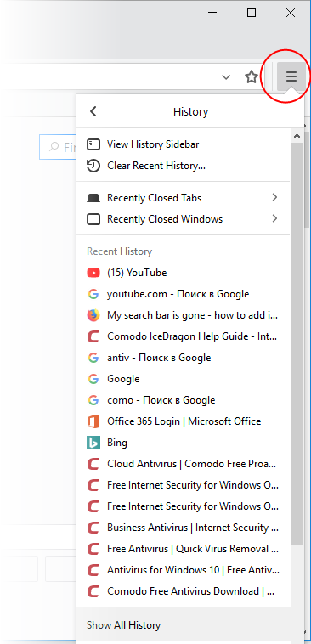Click the history panel scrollbar up arrow

(297, 136)
